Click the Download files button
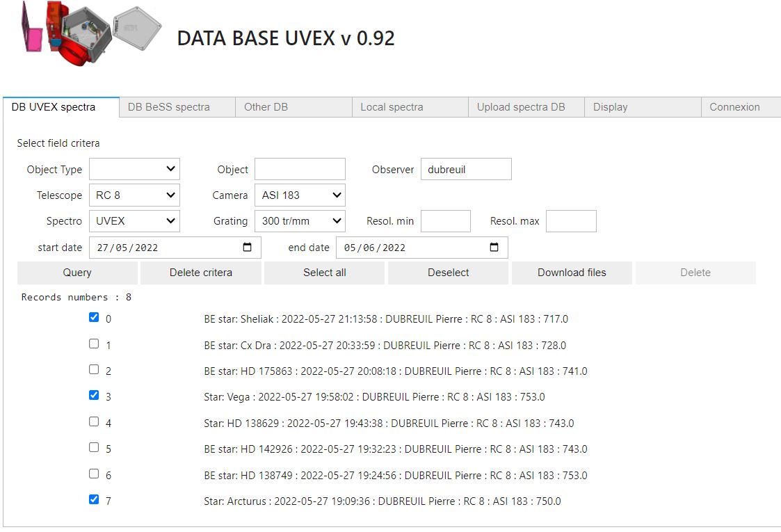Image resolution: width=781 pixels, height=532 pixels. point(572,273)
